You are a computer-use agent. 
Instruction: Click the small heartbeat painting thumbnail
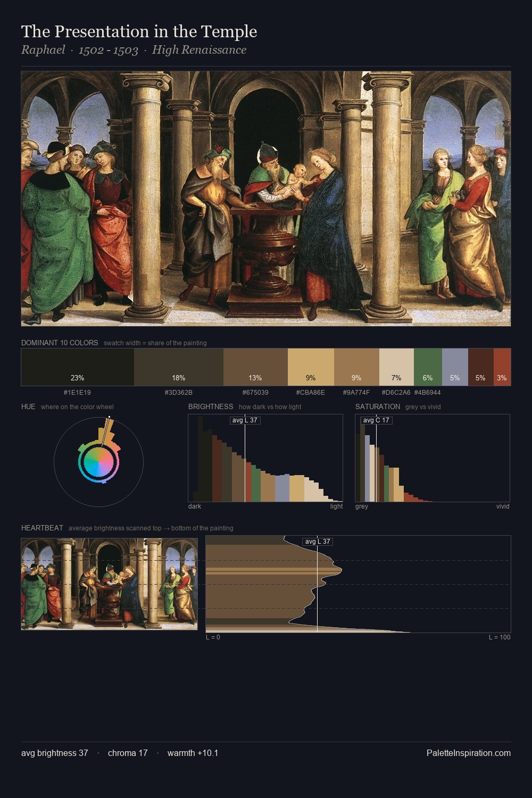(x=109, y=584)
